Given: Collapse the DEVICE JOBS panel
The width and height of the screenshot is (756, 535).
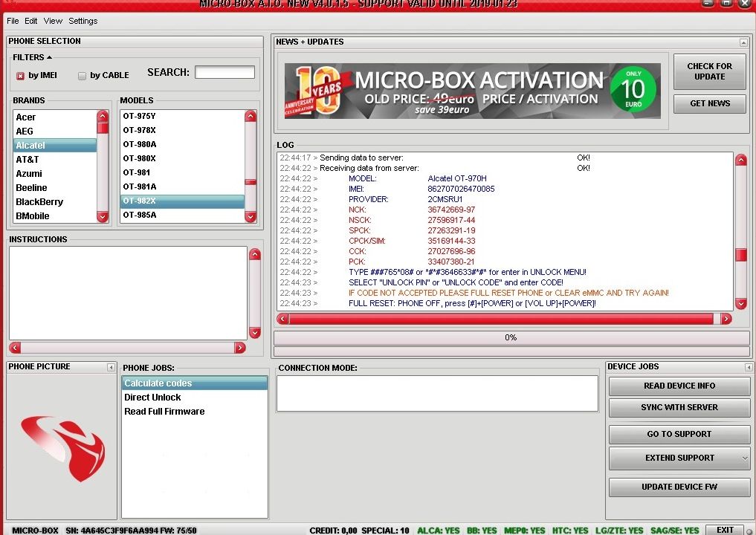Looking at the screenshot, I should coord(749,367).
